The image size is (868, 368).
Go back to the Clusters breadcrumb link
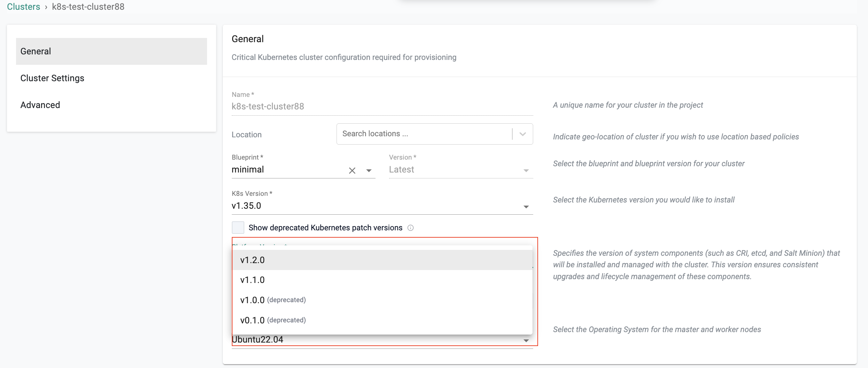[24, 7]
